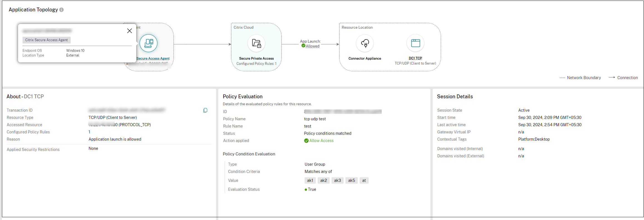Viewport: 644px width, 220px height.
Task: Click the Citrix Secure Access Agent tag
Action: [46, 40]
